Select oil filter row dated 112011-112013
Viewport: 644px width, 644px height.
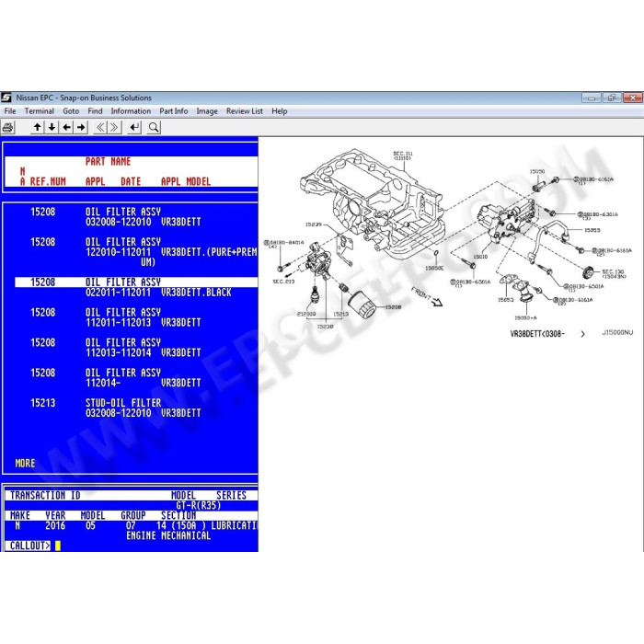point(136,317)
